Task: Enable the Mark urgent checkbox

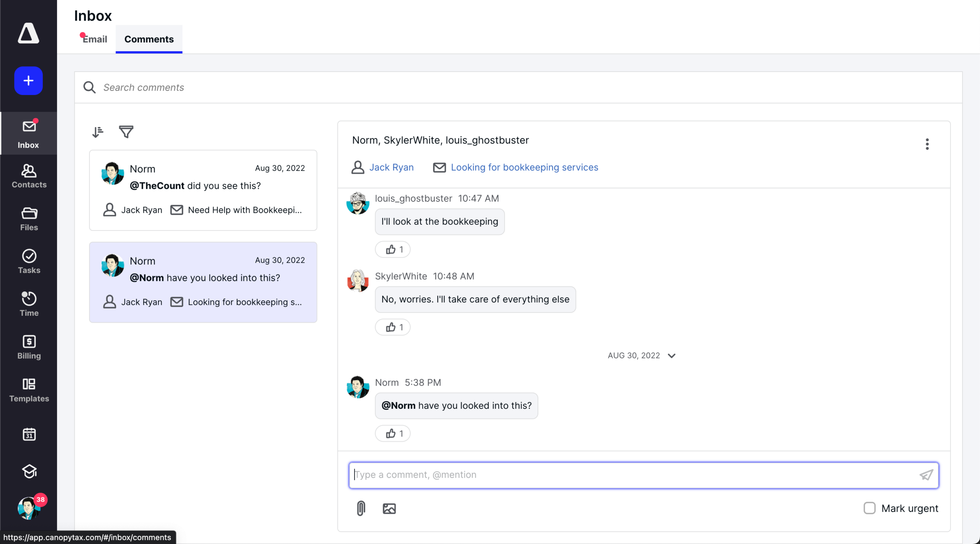Action: tap(869, 508)
